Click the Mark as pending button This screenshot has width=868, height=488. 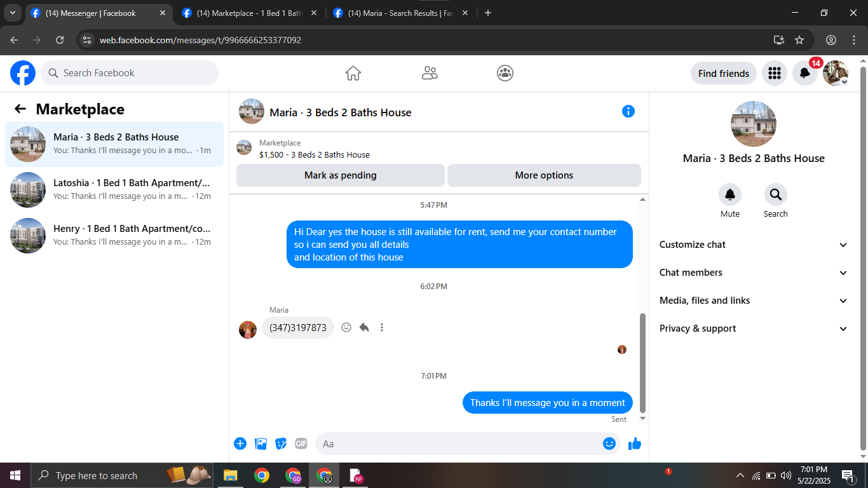(341, 175)
